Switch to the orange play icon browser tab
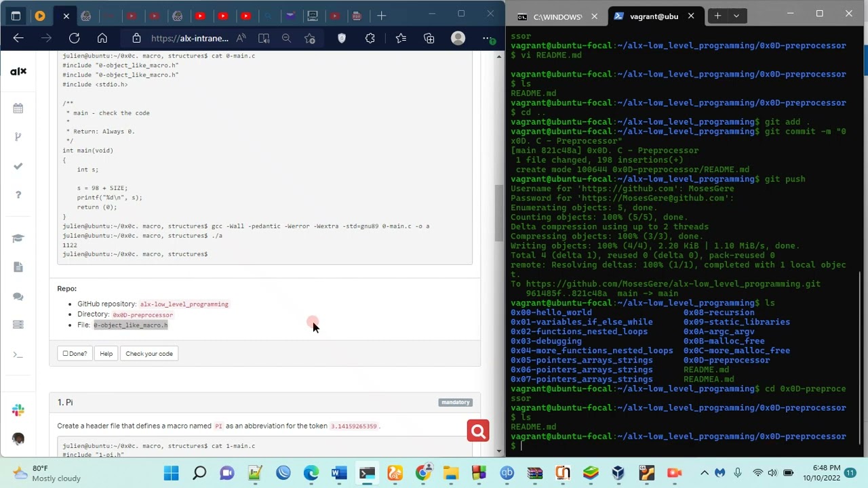This screenshot has height=488, width=868. (40, 16)
